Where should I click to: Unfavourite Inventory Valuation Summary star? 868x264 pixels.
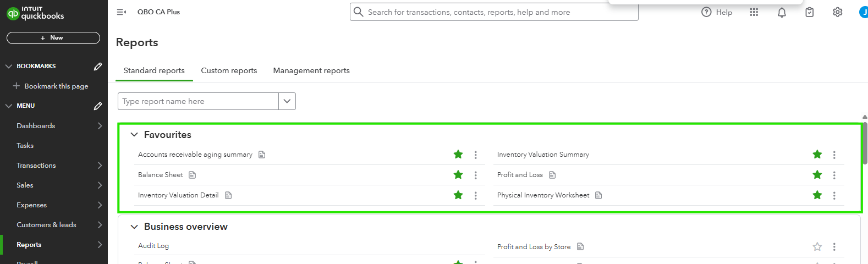[x=817, y=155]
